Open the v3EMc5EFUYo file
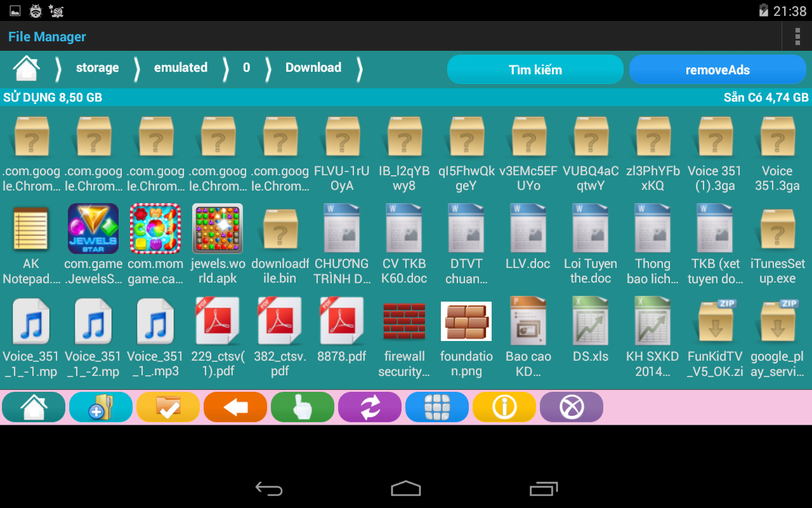Screen dimensions: 812x508 pyautogui.click(x=528, y=153)
